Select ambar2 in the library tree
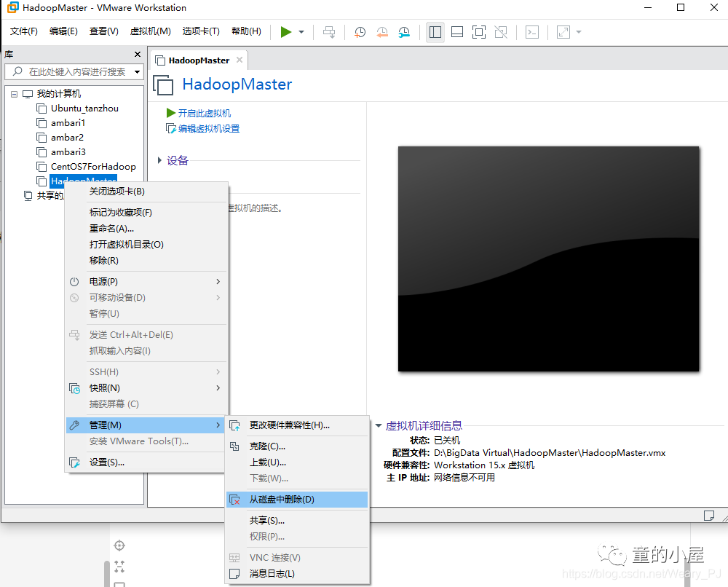This screenshot has height=587, width=728. (x=67, y=138)
